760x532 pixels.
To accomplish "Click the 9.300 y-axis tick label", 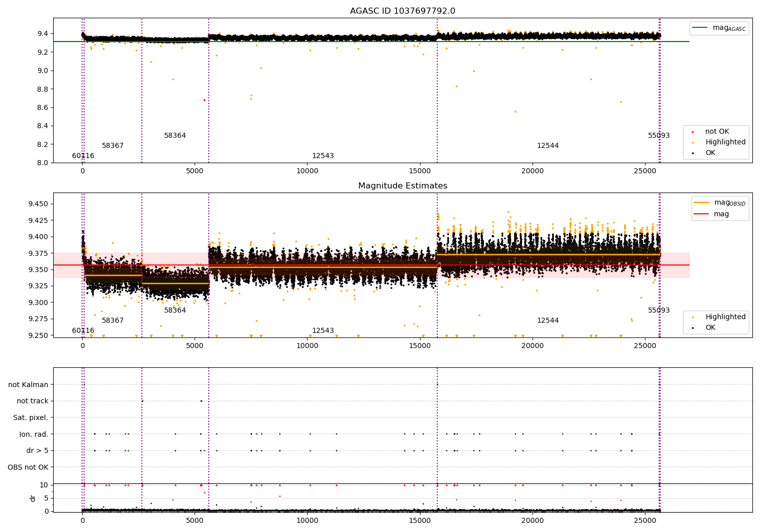I will point(38,302).
